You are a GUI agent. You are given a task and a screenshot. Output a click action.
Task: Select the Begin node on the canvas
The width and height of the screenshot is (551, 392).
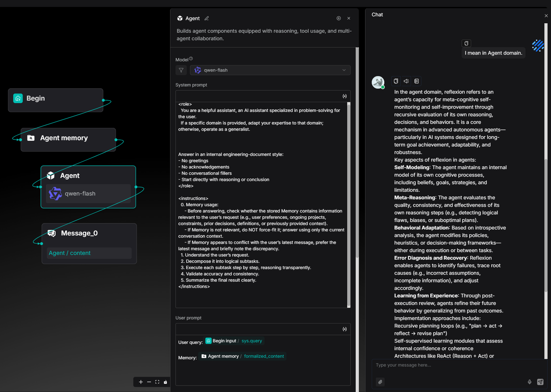(56, 99)
